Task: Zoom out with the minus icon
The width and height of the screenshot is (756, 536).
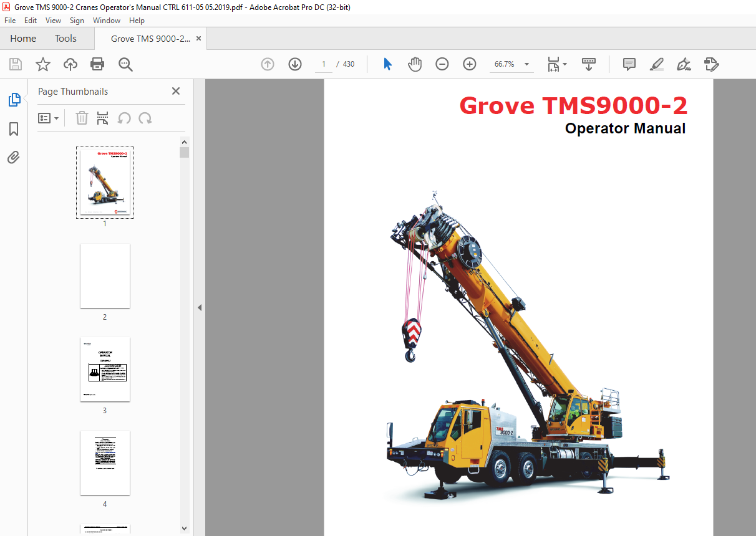Action: (442, 64)
